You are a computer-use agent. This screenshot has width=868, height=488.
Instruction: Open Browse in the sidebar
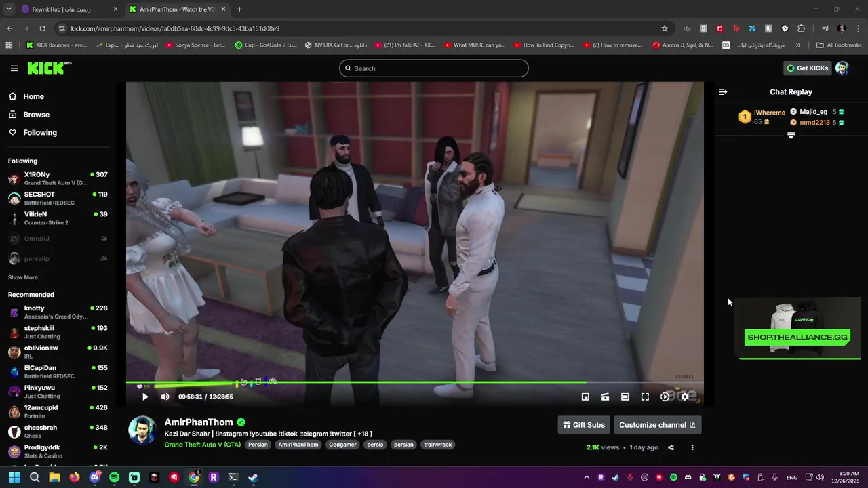[x=29, y=115]
